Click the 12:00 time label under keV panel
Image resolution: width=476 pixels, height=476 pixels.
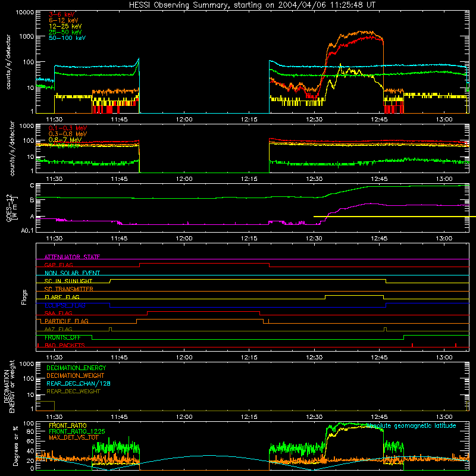184,120
